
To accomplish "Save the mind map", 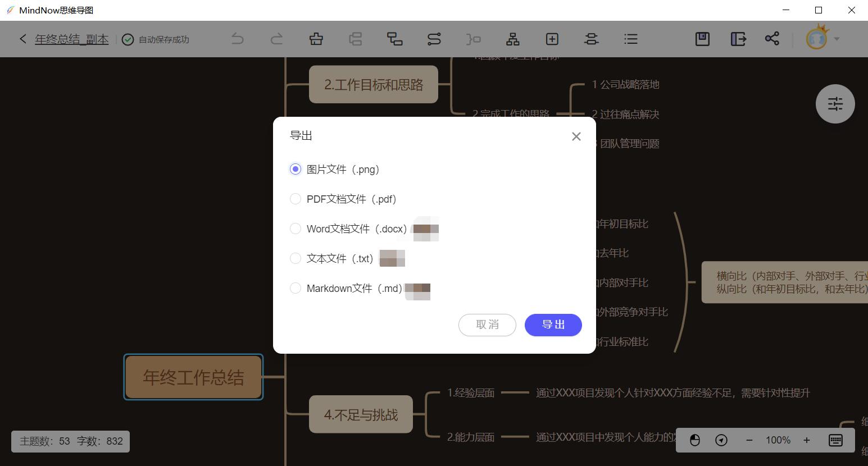I will point(702,39).
